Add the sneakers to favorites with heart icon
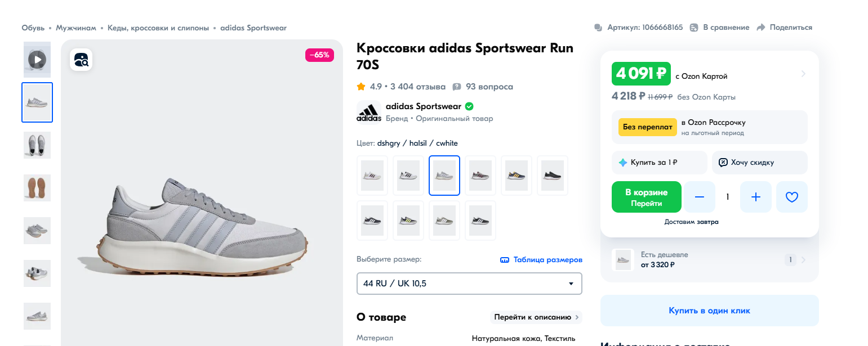 click(791, 197)
